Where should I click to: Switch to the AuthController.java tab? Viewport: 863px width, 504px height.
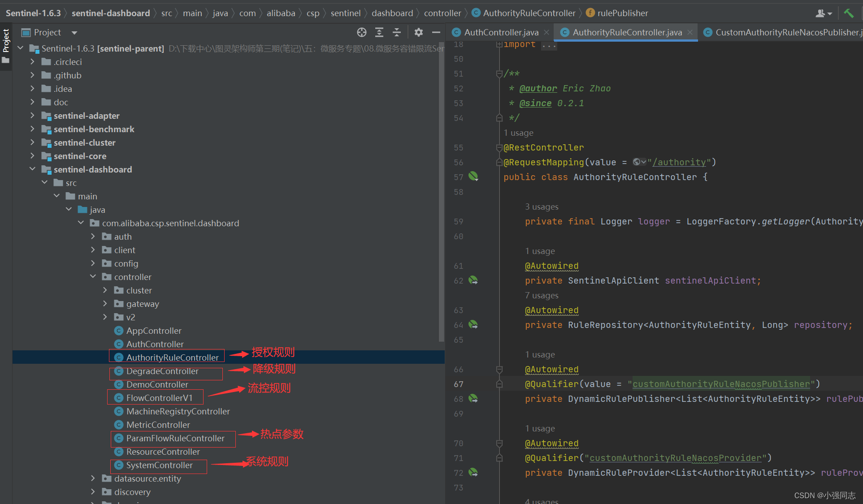499,32
